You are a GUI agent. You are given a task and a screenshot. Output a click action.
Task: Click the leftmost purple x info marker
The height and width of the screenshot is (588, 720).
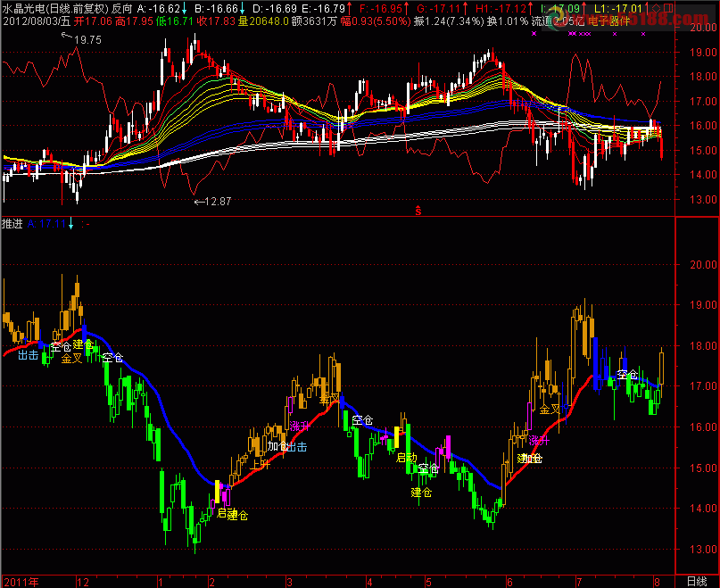click(534, 34)
